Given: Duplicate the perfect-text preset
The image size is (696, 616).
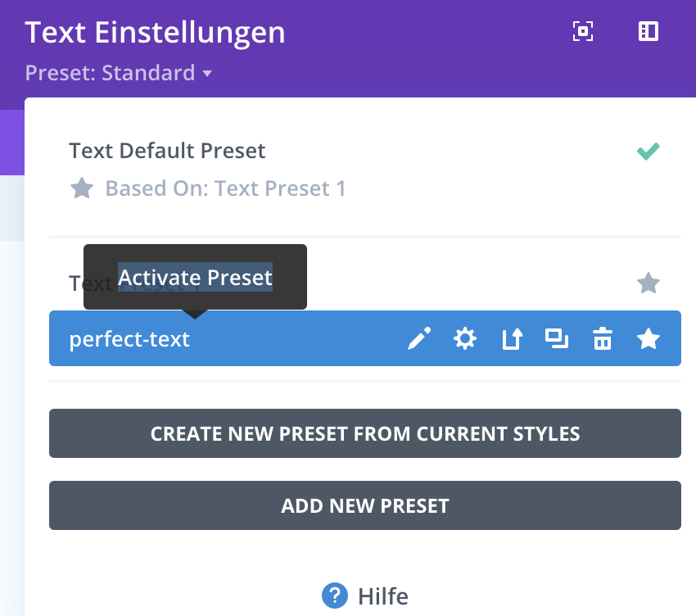Looking at the screenshot, I should click(557, 338).
